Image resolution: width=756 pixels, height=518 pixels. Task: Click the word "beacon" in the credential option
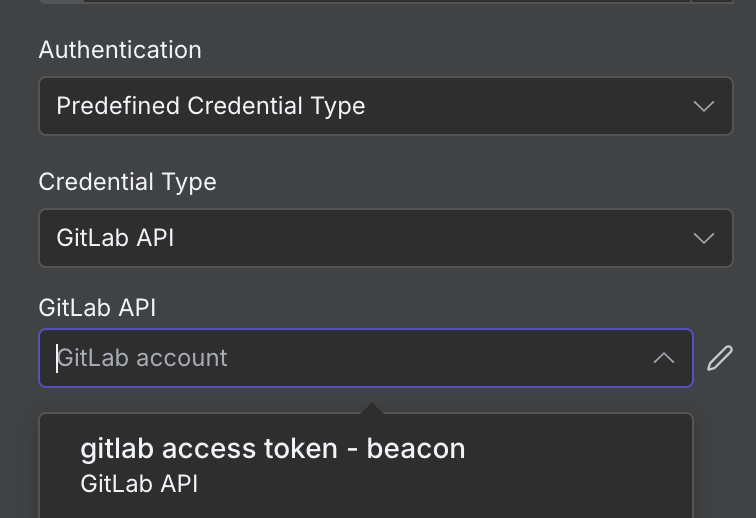(x=415, y=449)
